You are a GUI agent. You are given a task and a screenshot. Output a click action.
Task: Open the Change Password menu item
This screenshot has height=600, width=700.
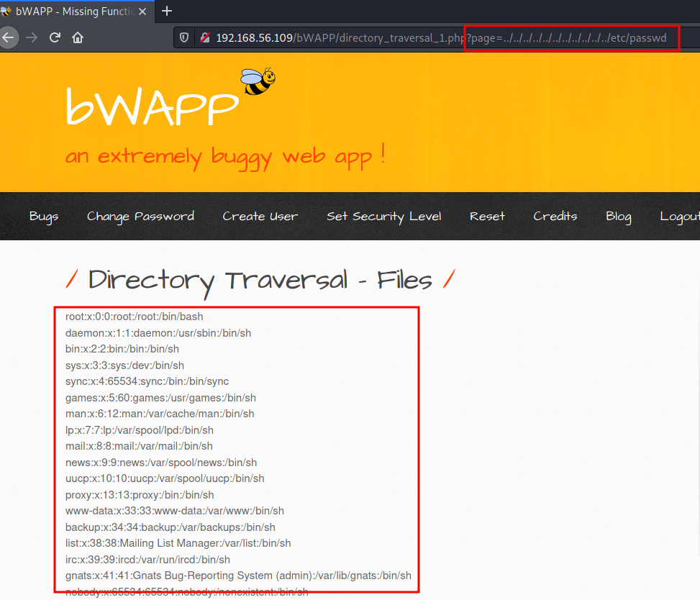pyautogui.click(x=140, y=217)
